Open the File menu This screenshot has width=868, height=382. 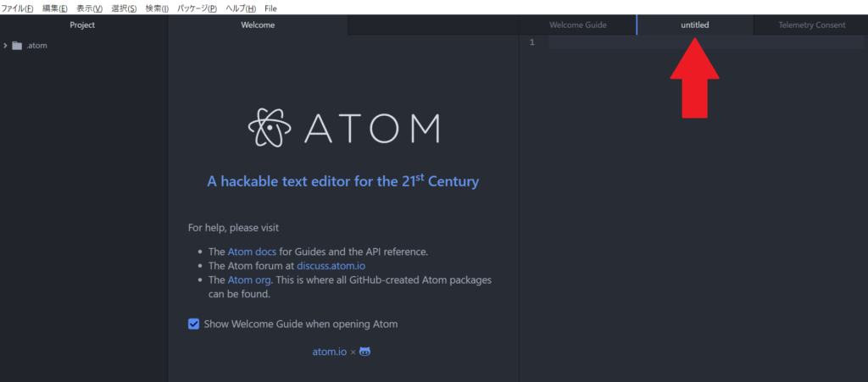270,8
